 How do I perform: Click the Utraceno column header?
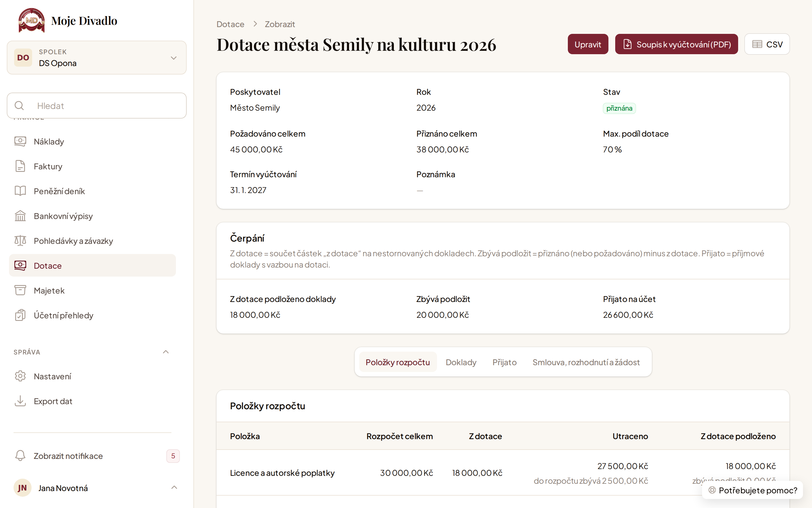click(630, 436)
